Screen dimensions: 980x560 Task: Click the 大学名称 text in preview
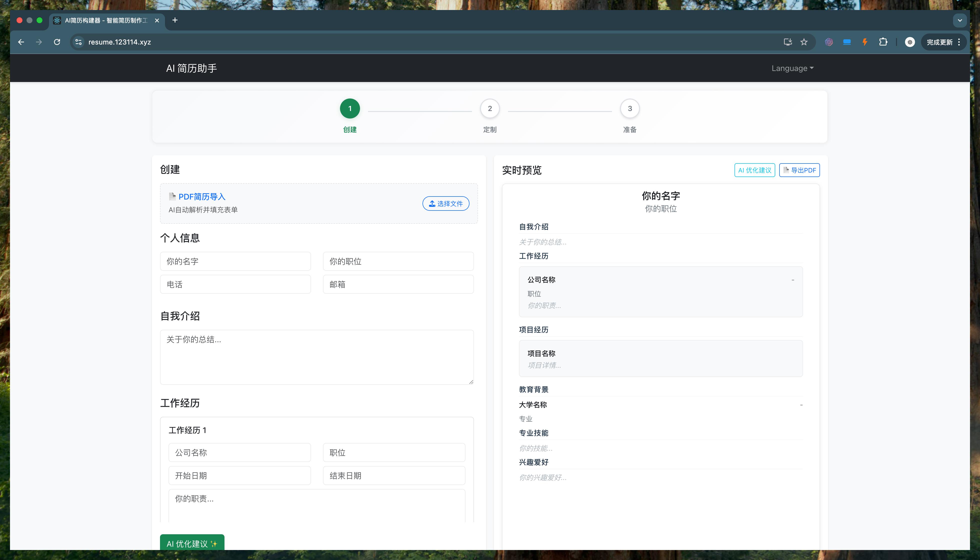[x=533, y=404]
